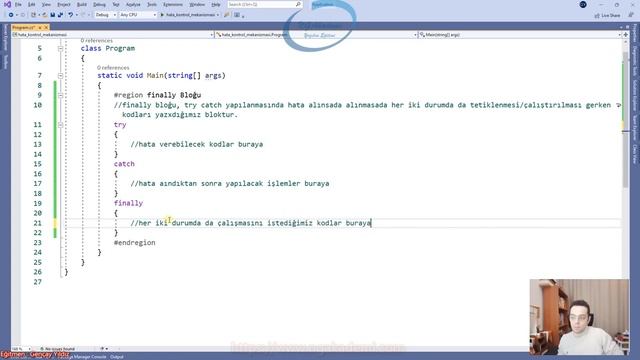Open the Test menu
This screenshot has width=640, height=360.
tap(116, 4)
